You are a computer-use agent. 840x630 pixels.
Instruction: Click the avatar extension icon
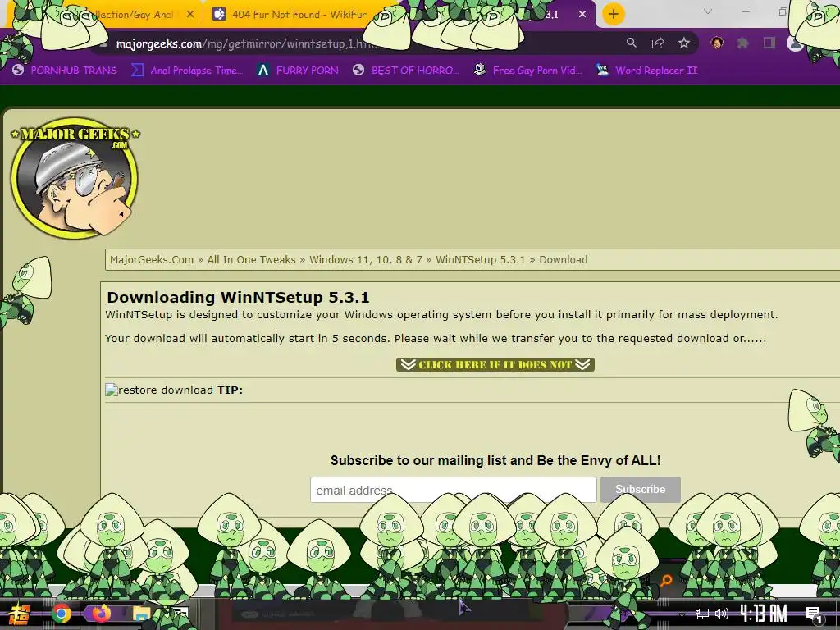pyautogui.click(x=717, y=43)
